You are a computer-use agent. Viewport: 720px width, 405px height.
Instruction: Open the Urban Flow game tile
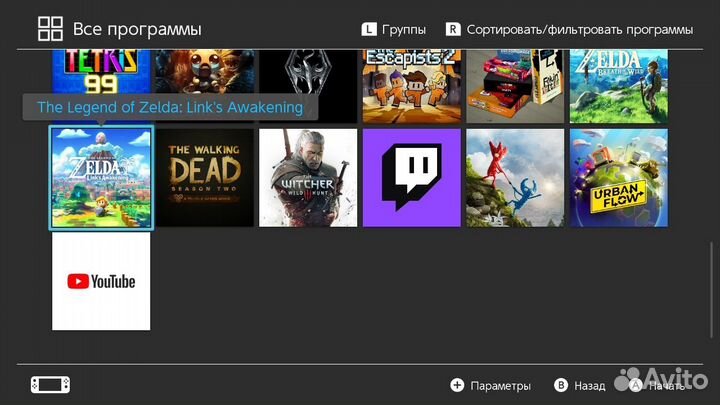(x=619, y=178)
